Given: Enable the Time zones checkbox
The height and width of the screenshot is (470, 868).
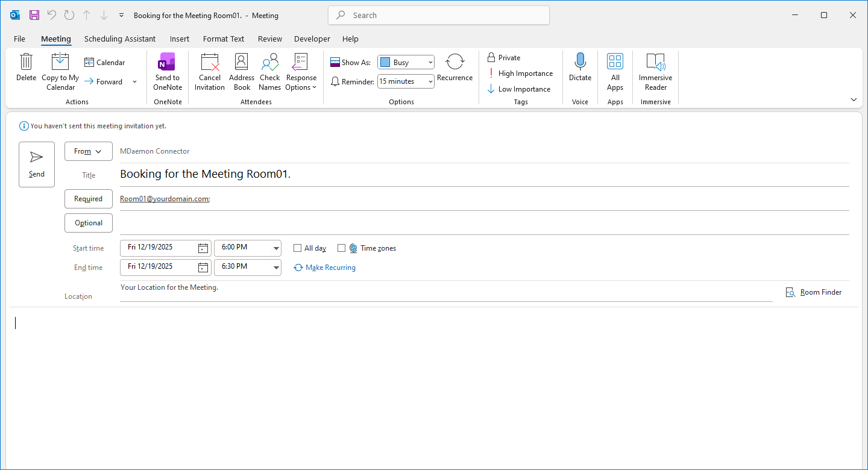Looking at the screenshot, I should [x=342, y=248].
